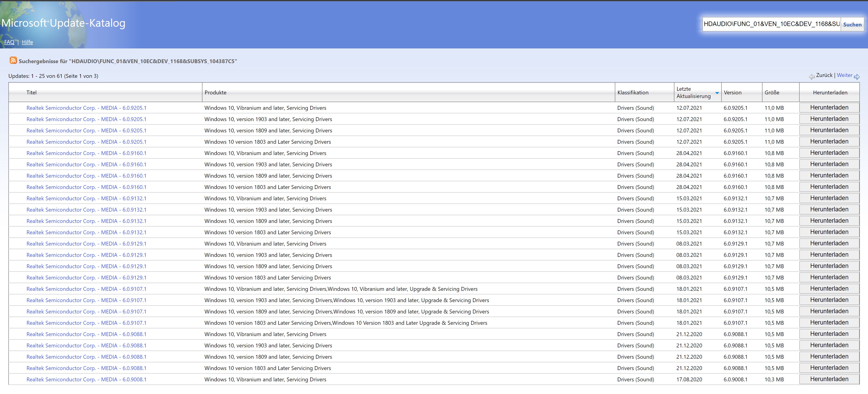
Task: Sort by Klassifikation column header
Action: pyautogui.click(x=633, y=93)
